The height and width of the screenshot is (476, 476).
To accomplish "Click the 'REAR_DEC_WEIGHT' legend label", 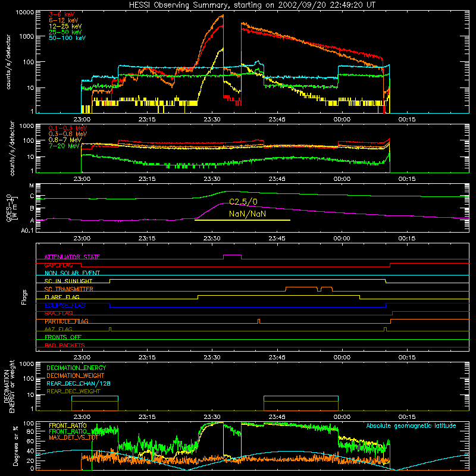I will click(x=73, y=392).
